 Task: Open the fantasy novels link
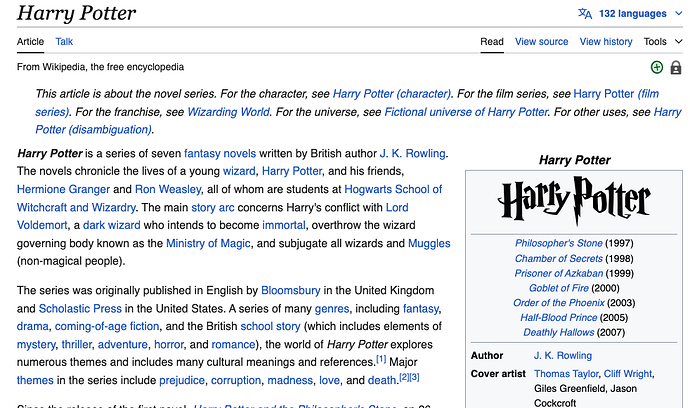(x=220, y=153)
